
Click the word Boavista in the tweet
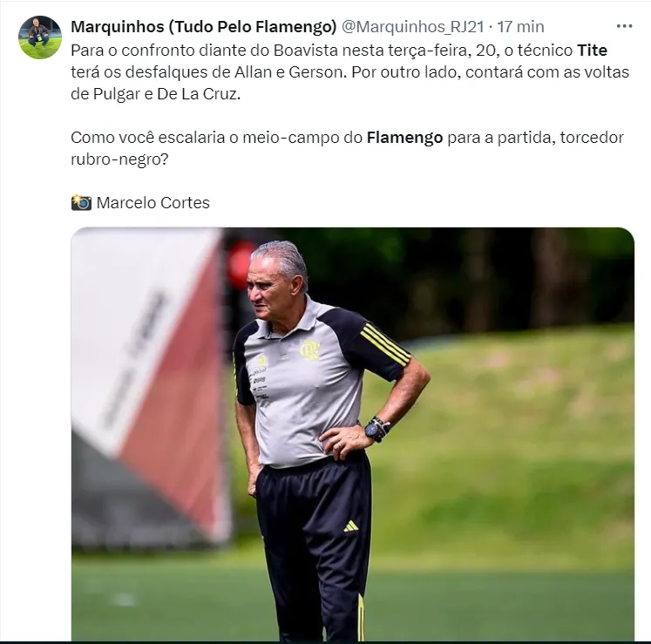305,51
